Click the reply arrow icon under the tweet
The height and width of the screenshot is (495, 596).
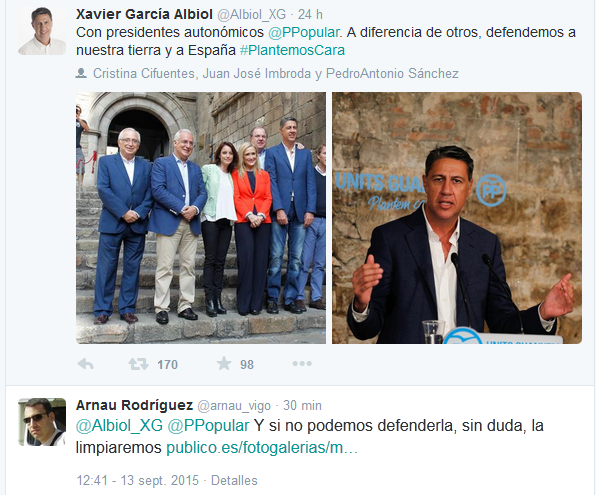click(86, 364)
